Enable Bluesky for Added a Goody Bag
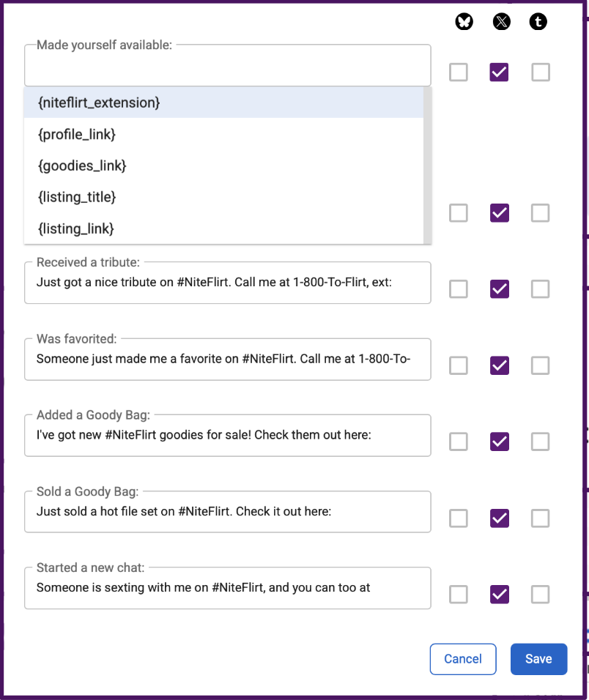Screen dimensions: 589x700 point(459,442)
